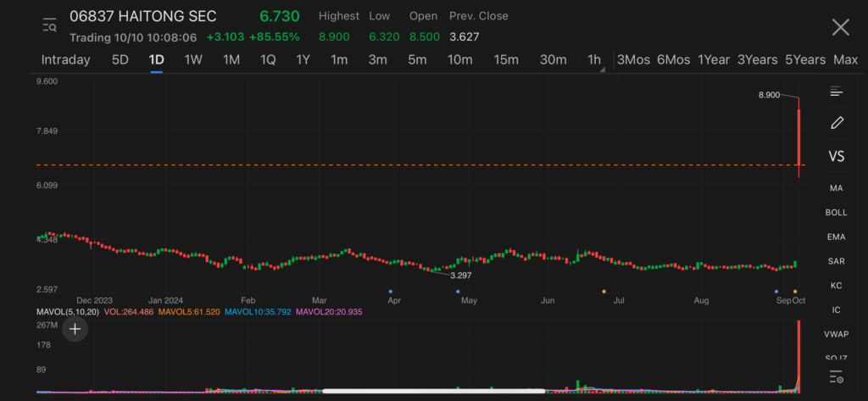
Task: Click the tallest red volume bar
Action: [x=798, y=357]
